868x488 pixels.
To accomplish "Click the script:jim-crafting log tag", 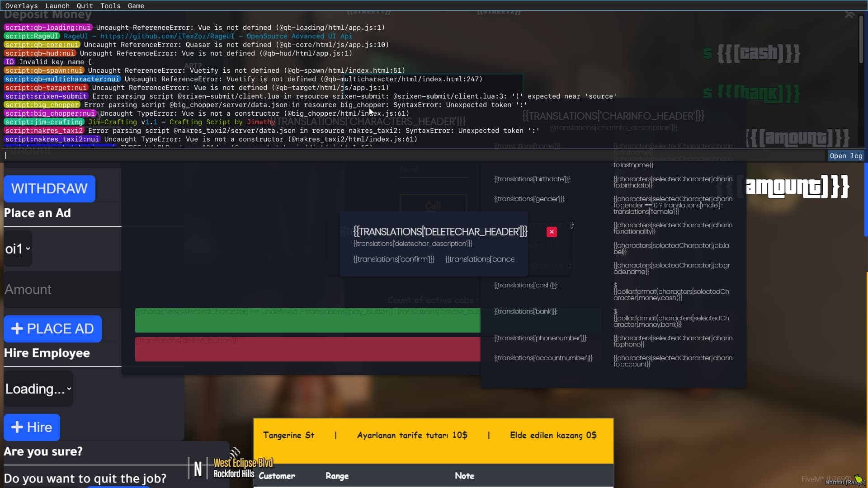I will [44, 122].
